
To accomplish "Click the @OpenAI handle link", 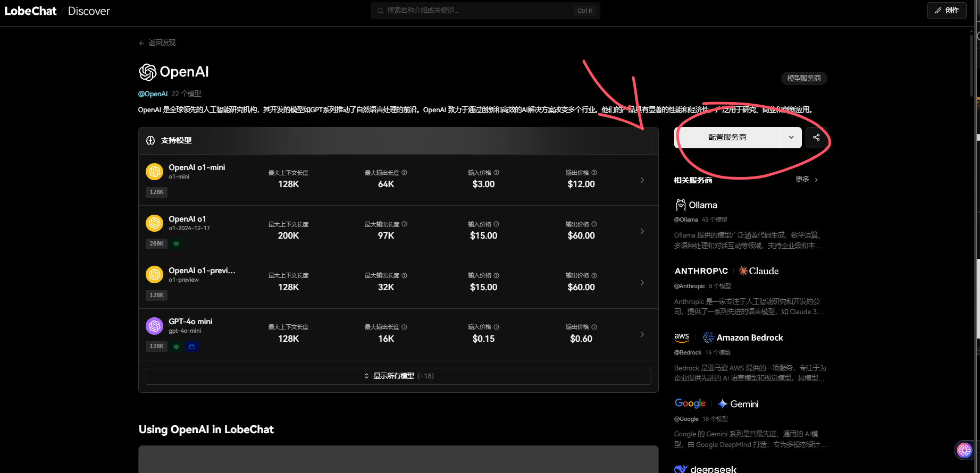I will [153, 94].
